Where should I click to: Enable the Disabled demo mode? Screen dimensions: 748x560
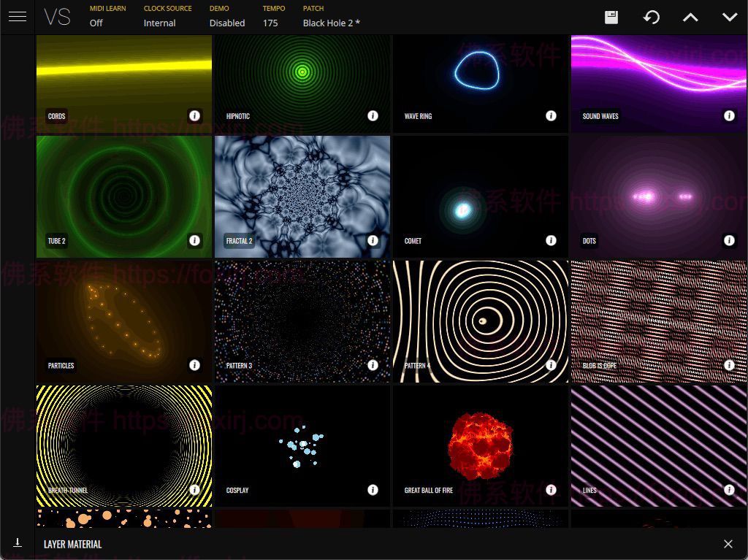[226, 23]
